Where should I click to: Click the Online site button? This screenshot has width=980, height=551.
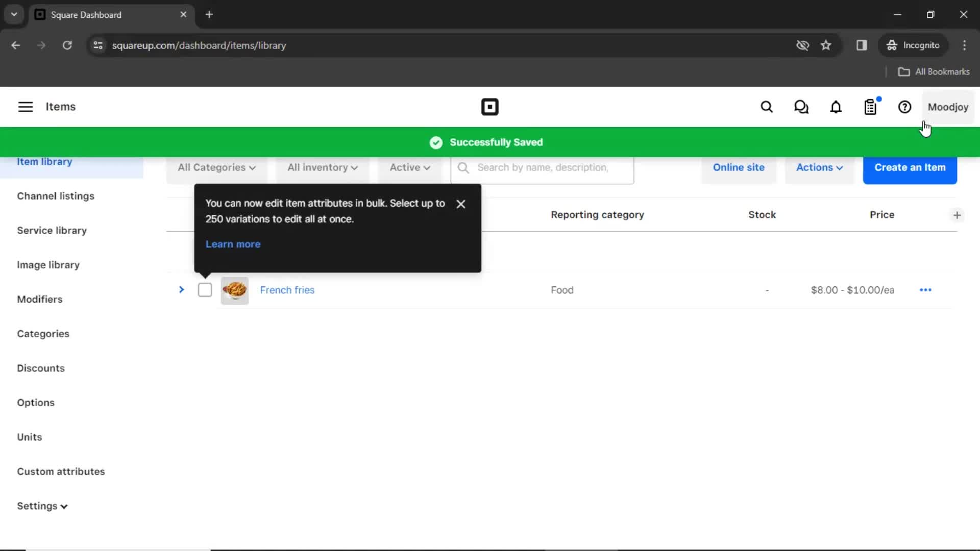(x=739, y=167)
